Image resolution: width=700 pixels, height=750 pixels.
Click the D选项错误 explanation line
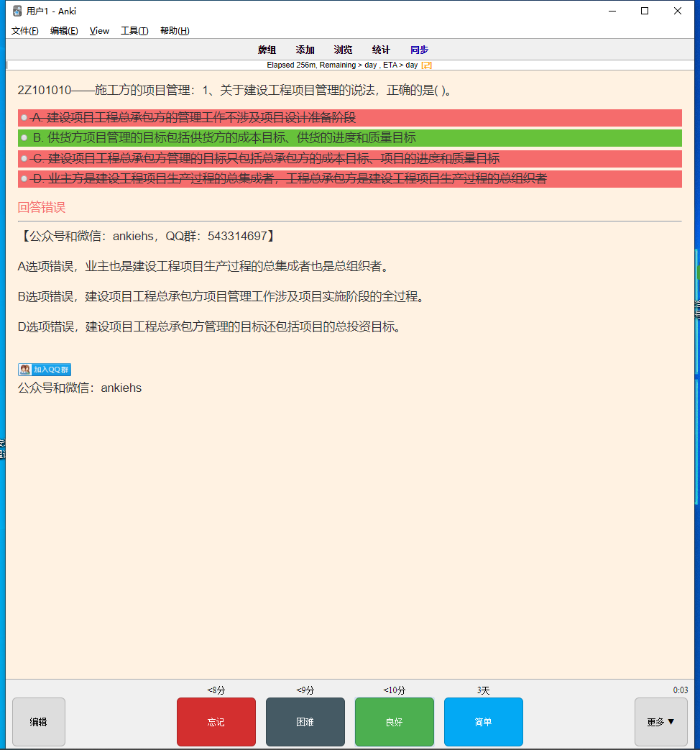pyautogui.click(x=211, y=326)
